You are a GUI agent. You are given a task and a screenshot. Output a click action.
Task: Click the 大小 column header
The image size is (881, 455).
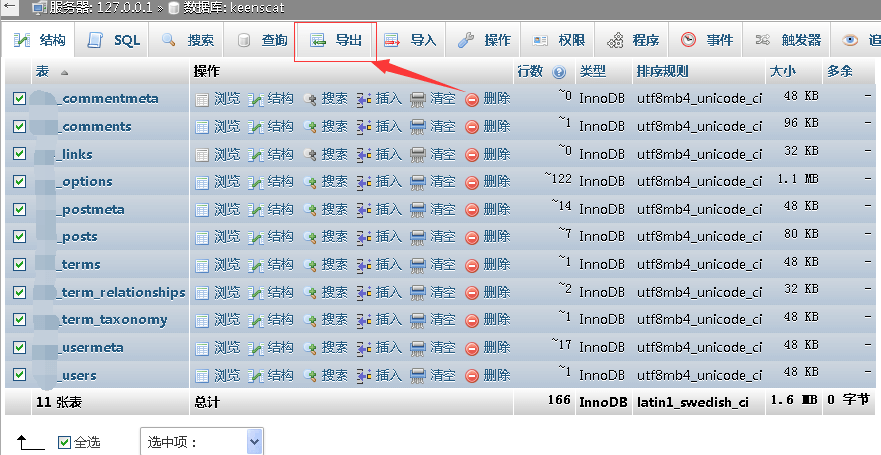[x=783, y=71]
